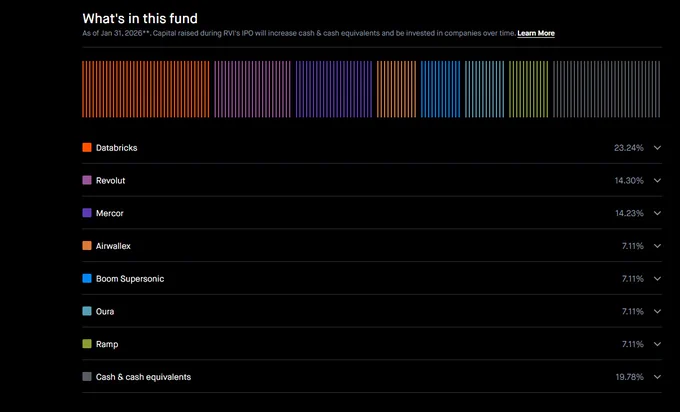The height and width of the screenshot is (412, 680).
Task: Click the light orange Airwallex chart segment
Action: pyautogui.click(x=396, y=89)
